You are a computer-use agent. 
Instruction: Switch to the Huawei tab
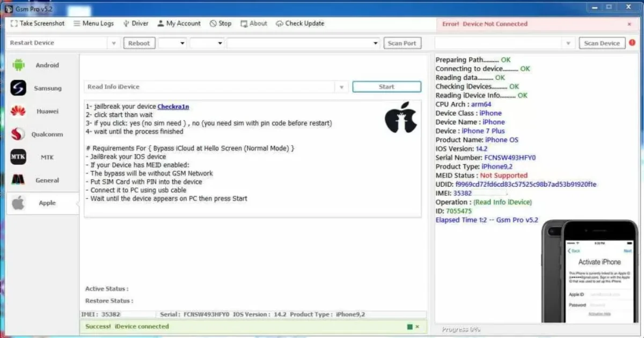(47, 111)
